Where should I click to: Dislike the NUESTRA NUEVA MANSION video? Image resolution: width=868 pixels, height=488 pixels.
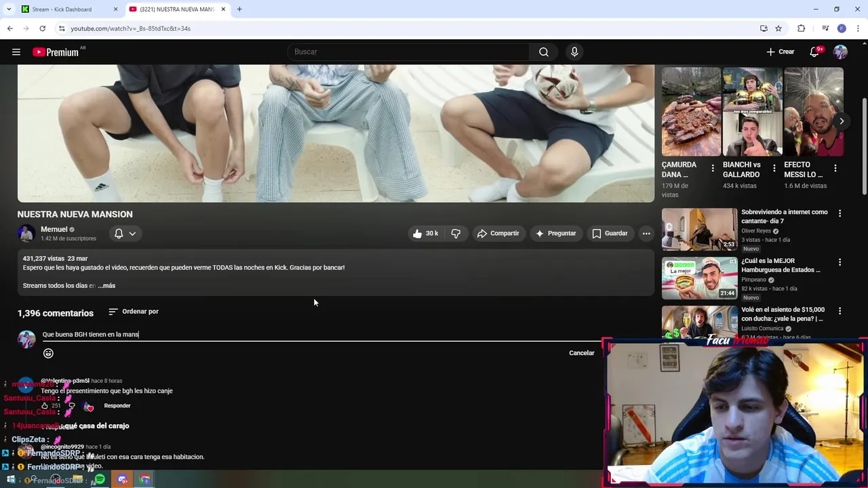point(456,233)
